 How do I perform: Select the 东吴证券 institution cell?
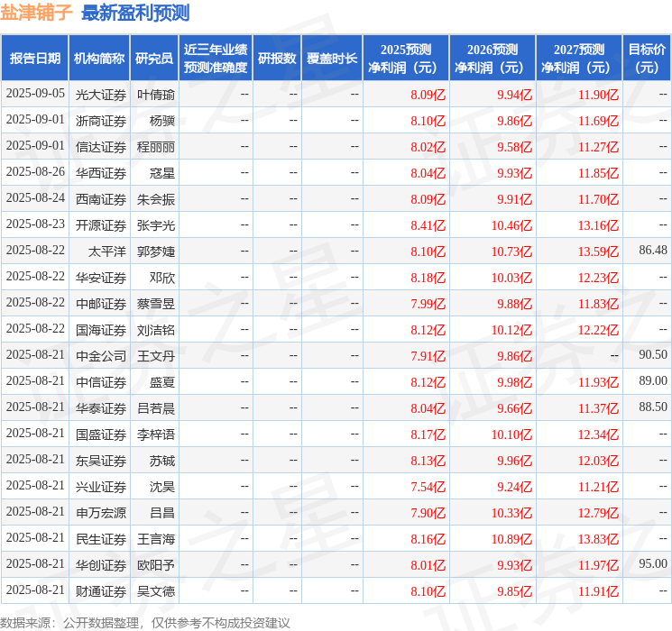pos(101,461)
